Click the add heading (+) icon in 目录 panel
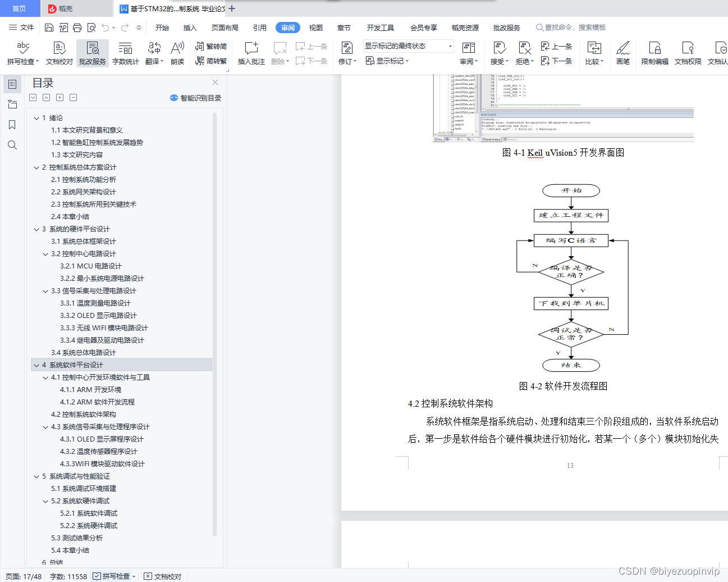The height and width of the screenshot is (582, 728). point(60,98)
